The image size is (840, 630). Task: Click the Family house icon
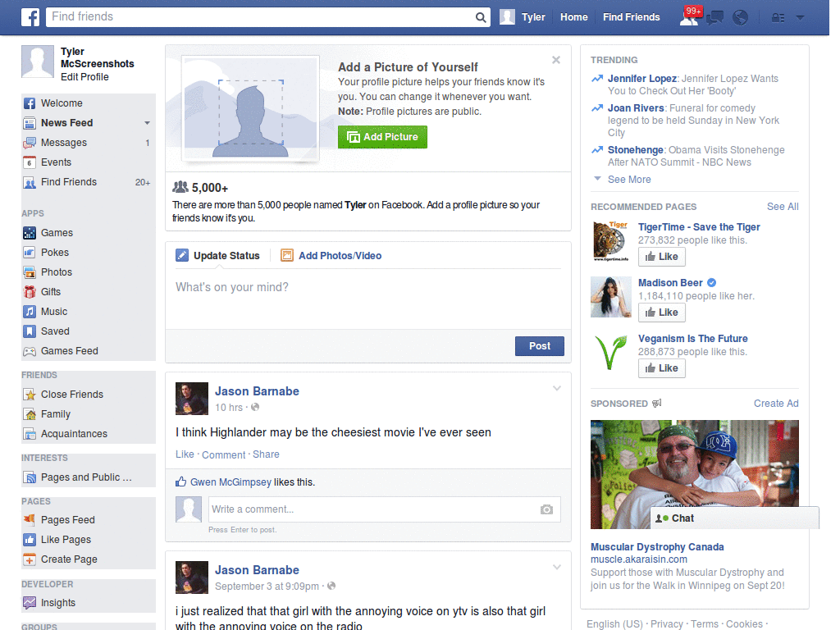[30, 414]
